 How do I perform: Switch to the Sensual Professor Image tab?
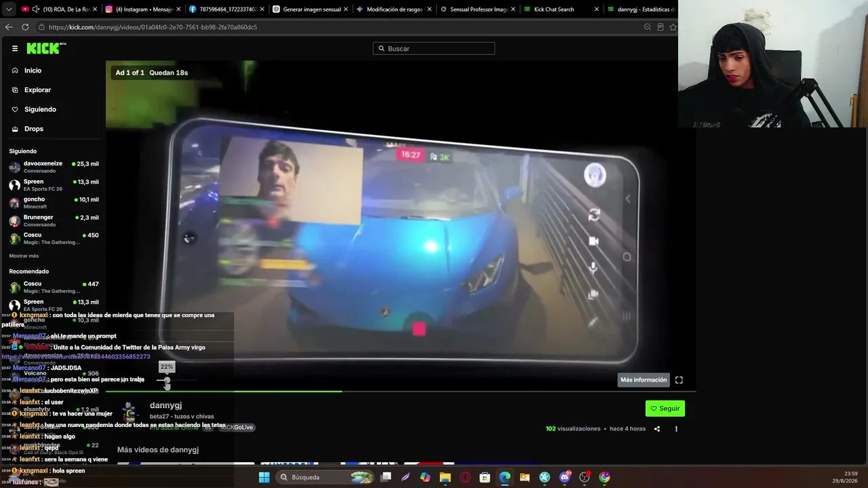click(x=477, y=9)
